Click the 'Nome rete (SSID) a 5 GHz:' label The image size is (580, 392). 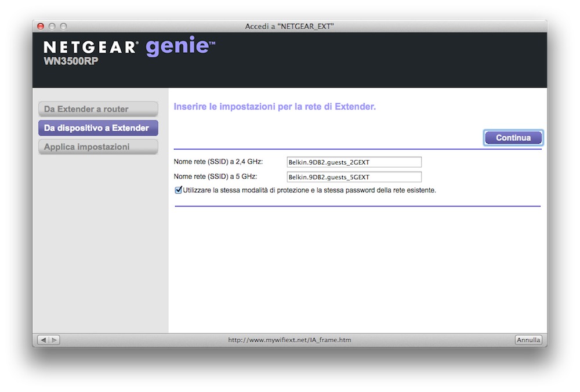pyautogui.click(x=215, y=176)
